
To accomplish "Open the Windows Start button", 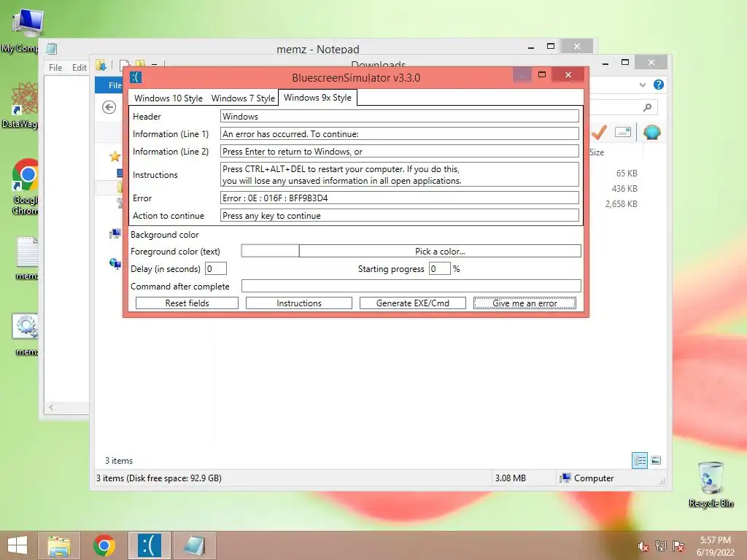I will click(x=18, y=545).
